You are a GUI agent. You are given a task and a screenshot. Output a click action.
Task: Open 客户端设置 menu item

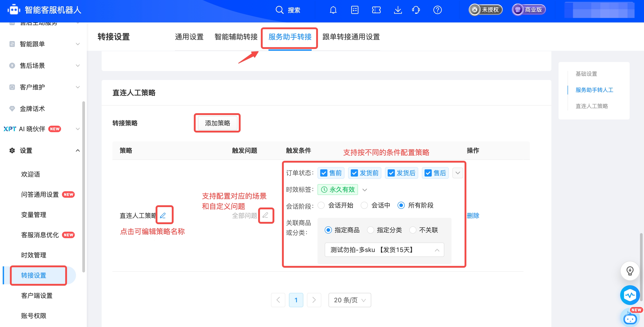coord(37,295)
